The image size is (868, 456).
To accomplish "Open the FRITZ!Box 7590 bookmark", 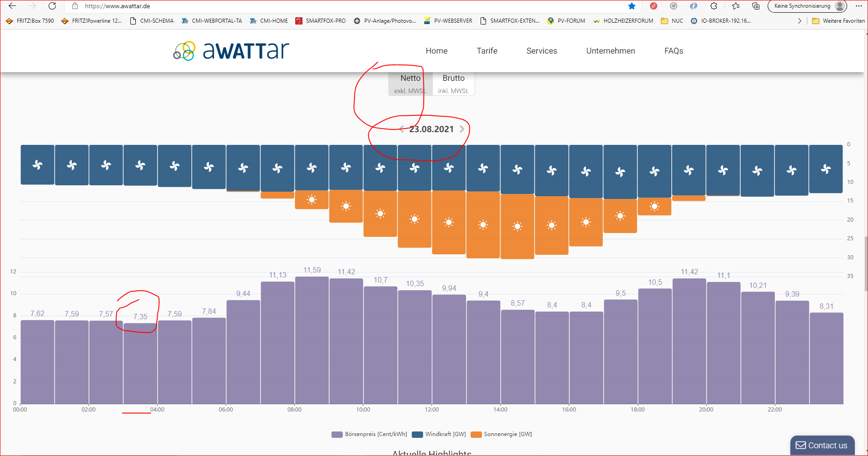I will point(30,21).
